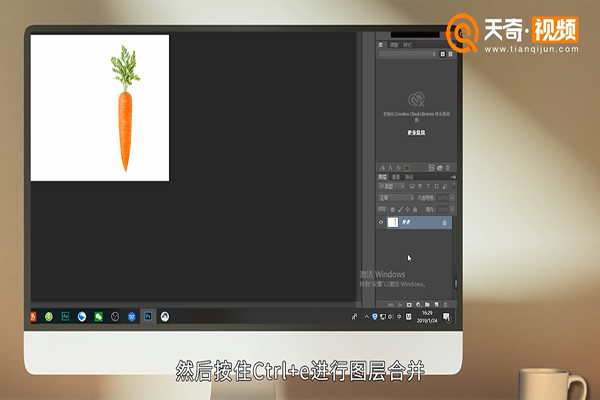This screenshot has width=600, height=400.
Task: Toggle smart object layer filter
Action: [444, 186]
